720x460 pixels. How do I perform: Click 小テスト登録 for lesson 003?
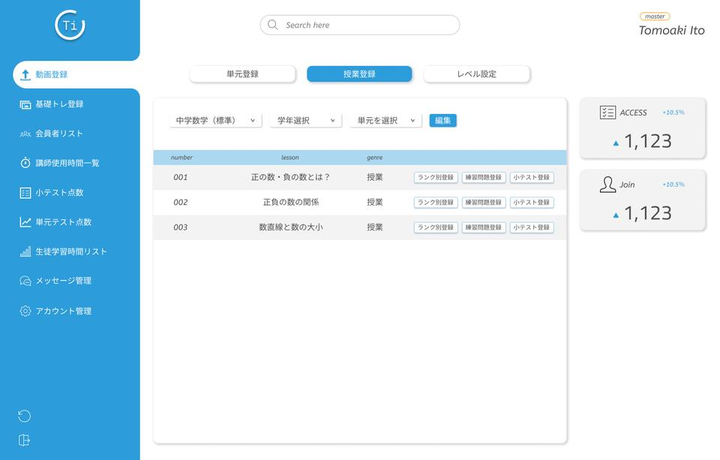pos(532,227)
